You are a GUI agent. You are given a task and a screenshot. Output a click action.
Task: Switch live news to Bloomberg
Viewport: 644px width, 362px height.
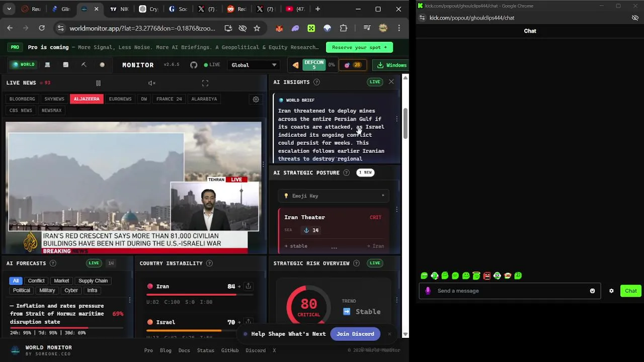pyautogui.click(x=22, y=99)
